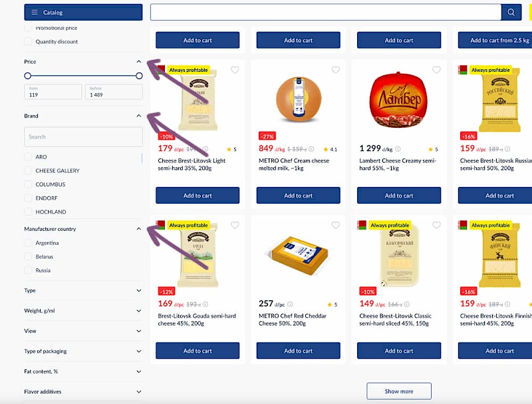Expand the Fat content filter section
Image resolution: width=532 pixels, height=404 pixels.
click(138, 371)
